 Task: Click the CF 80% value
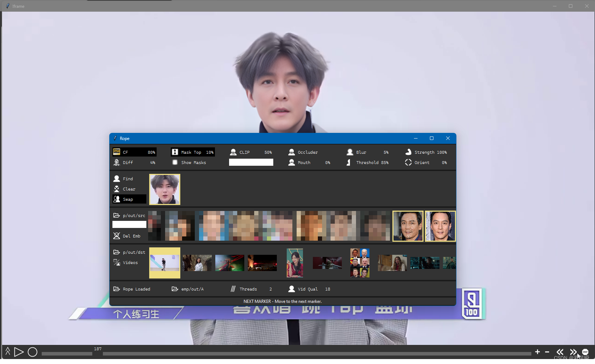pos(151,152)
